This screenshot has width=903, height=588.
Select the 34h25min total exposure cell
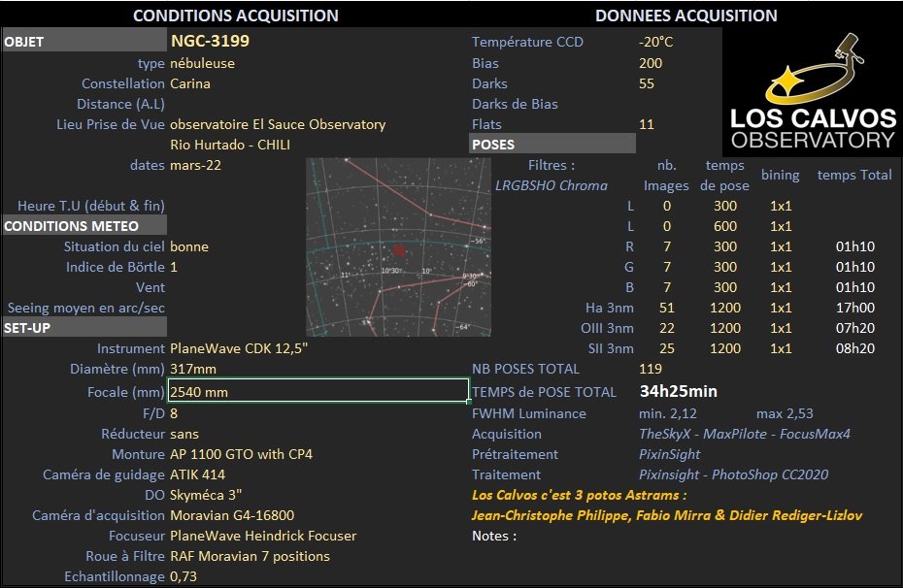click(x=679, y=391)
